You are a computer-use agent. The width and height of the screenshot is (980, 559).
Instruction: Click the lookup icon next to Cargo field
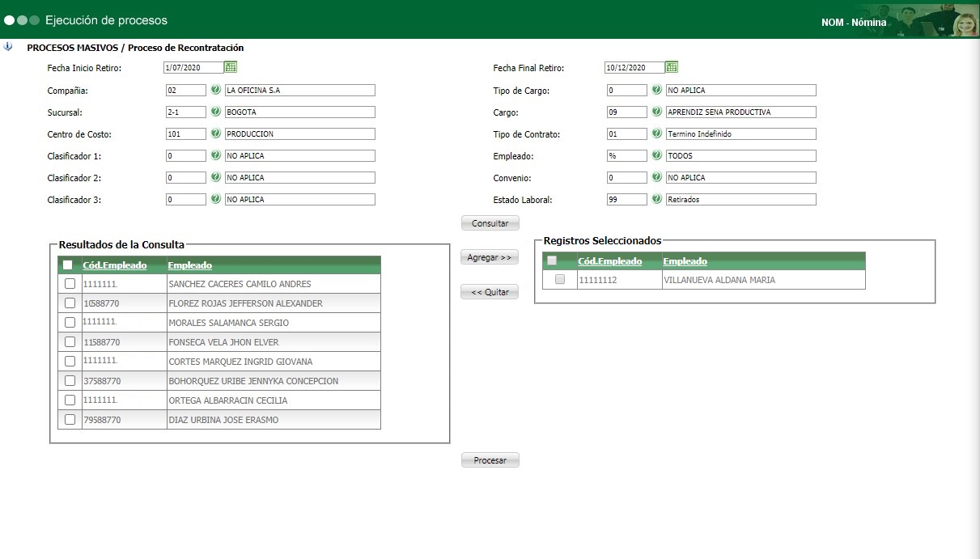(656, 112)
